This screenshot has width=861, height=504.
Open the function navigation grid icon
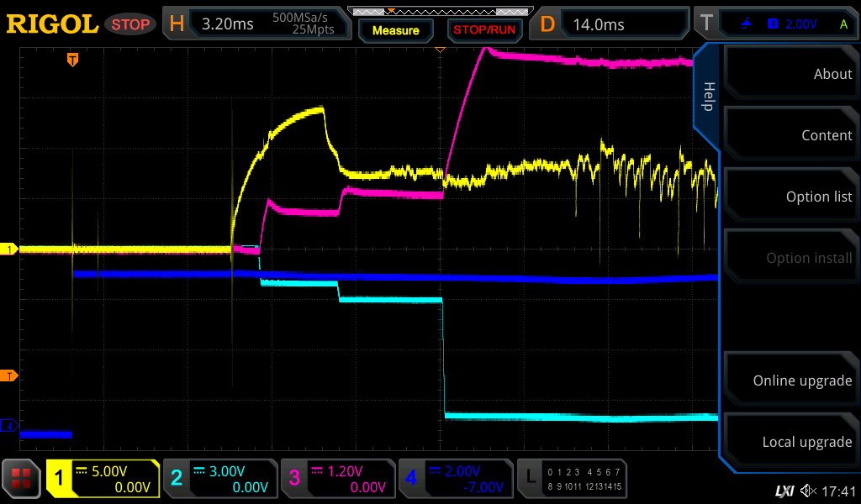click(x=21, y=479)
